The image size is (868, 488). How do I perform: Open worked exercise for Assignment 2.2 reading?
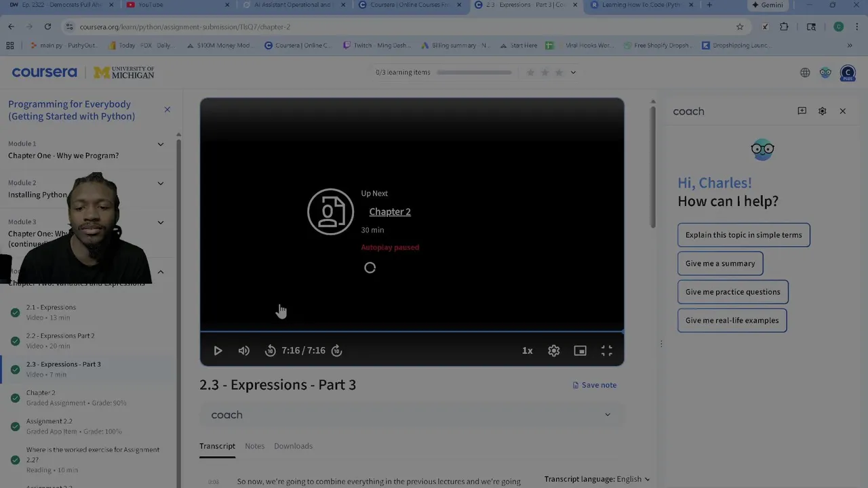(x=88, y=460)
